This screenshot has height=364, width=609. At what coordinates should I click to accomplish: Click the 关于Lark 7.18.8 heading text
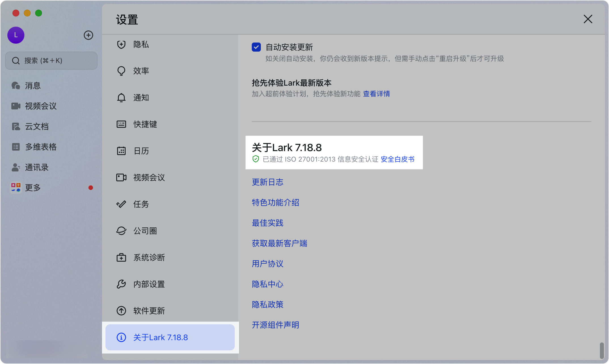[x=287, y=148]
